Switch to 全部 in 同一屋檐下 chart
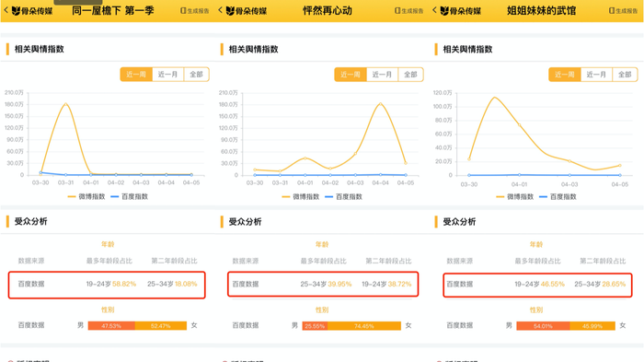This screenshot has height=362, width=644. tap(196, 75)
